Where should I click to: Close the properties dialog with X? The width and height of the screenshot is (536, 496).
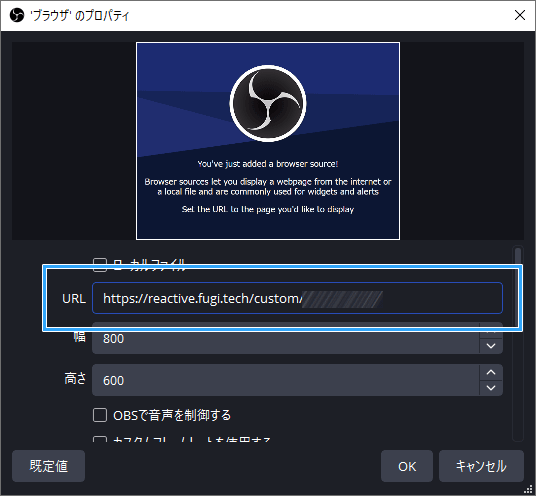[x=520, y=15]
